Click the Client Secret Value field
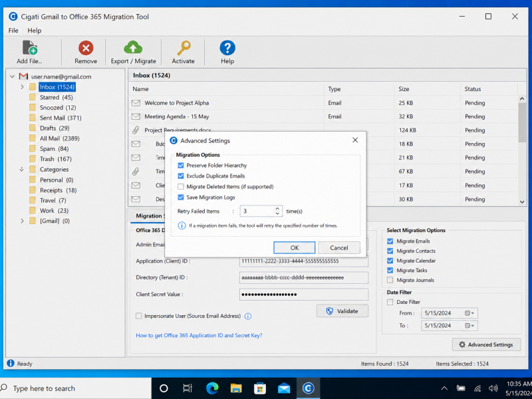 pyautogui.click(x=304, y=295)
